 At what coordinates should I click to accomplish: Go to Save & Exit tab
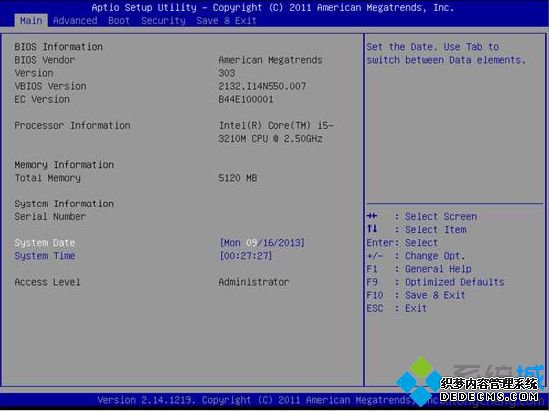click(x=226, y=21)
